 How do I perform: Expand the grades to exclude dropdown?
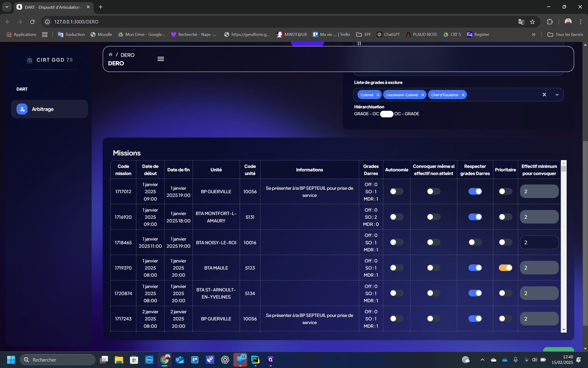tap(557, 95)
